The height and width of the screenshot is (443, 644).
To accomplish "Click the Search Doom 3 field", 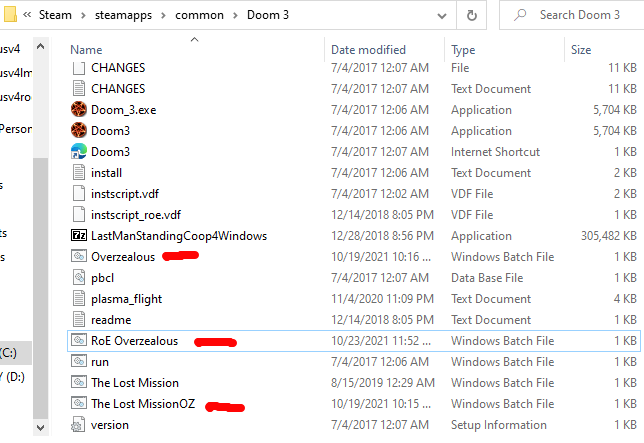I will (x=572, y=15).
